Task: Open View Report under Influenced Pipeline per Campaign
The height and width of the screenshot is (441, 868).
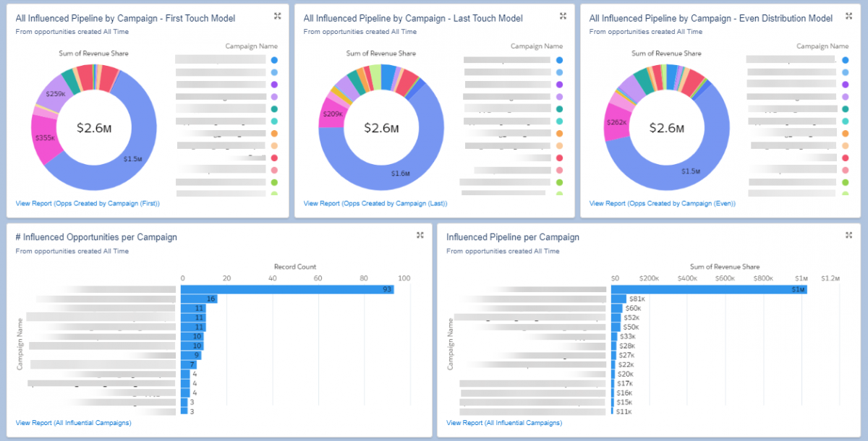Action: click(x=504, y=423)
